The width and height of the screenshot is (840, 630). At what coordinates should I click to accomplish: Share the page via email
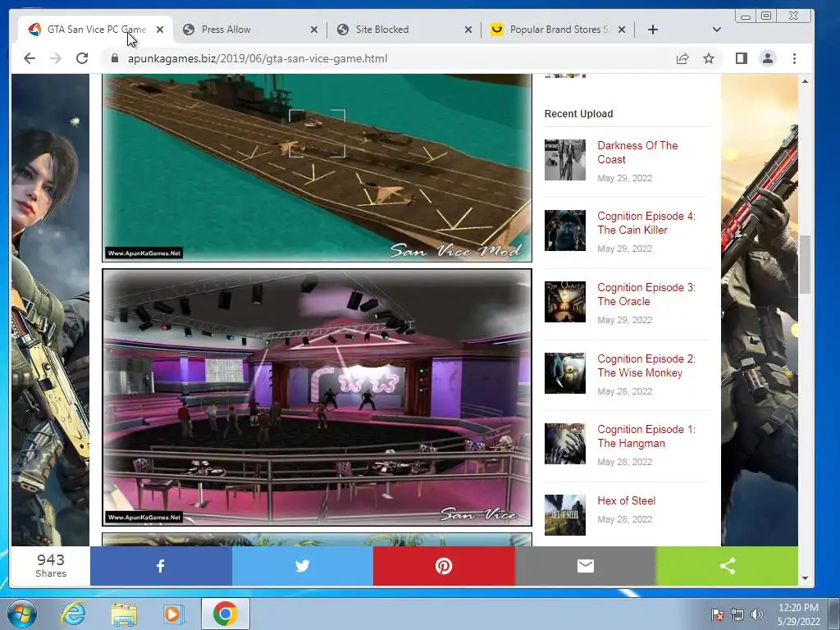click(586, 566)
